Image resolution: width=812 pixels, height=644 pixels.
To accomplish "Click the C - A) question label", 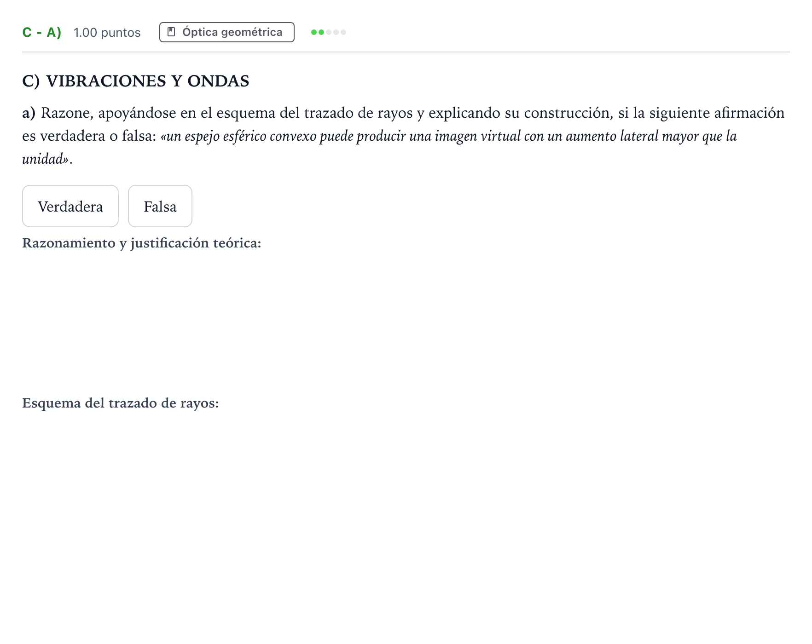I will pos(42,33).
